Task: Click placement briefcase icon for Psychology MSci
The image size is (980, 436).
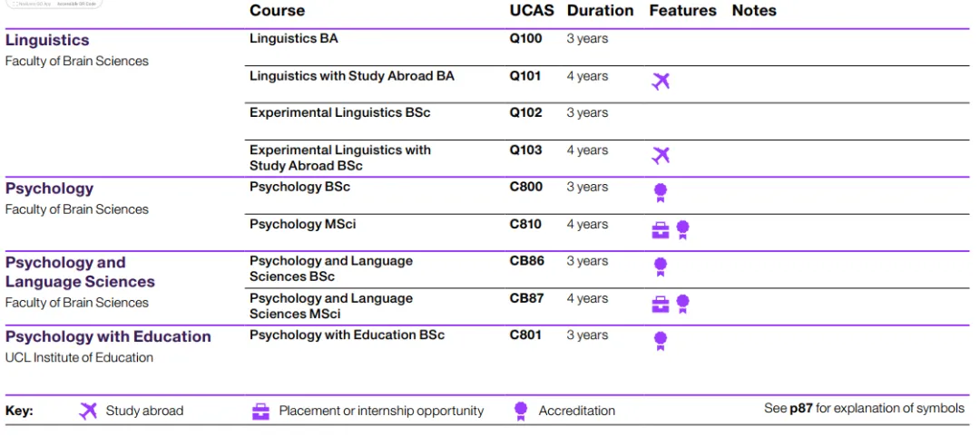Action: pyautogui.click(x=661, y=230)
